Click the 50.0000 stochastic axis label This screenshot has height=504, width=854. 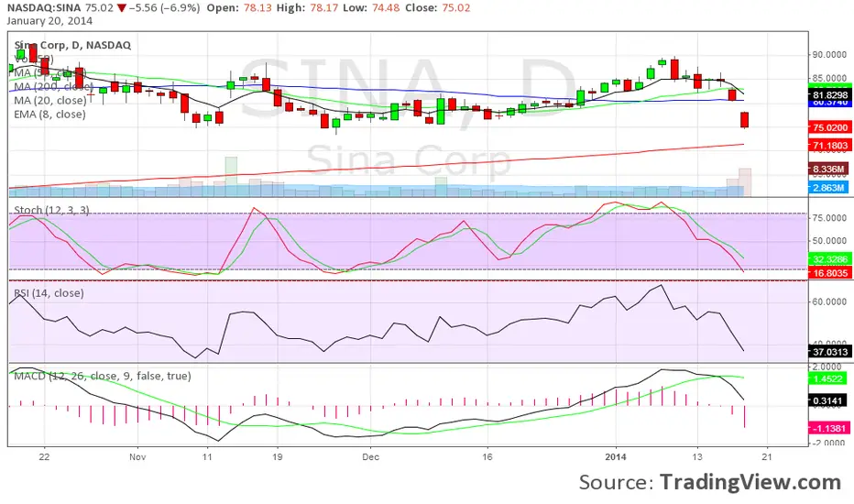[x=829, y=241]
